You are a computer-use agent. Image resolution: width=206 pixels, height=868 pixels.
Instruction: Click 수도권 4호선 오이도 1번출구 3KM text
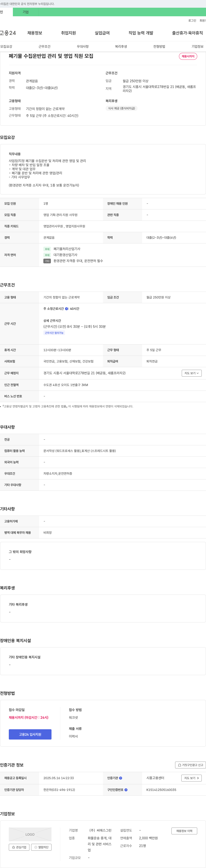65,385
